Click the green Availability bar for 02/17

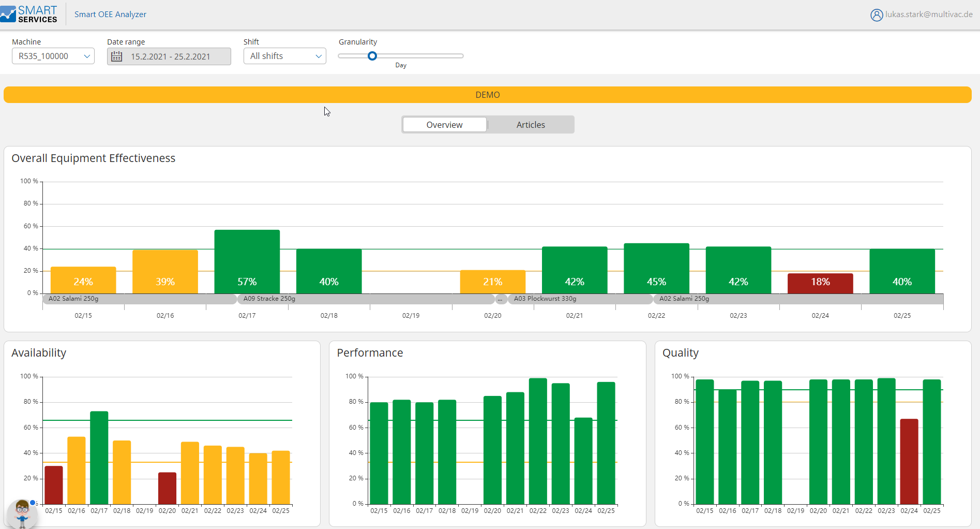click(99, 457)
